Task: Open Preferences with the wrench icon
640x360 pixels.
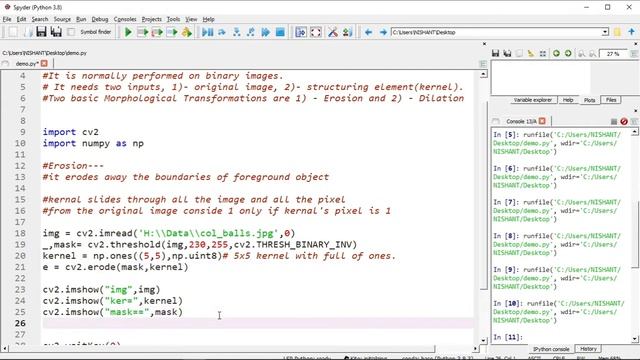Action: 333,32
